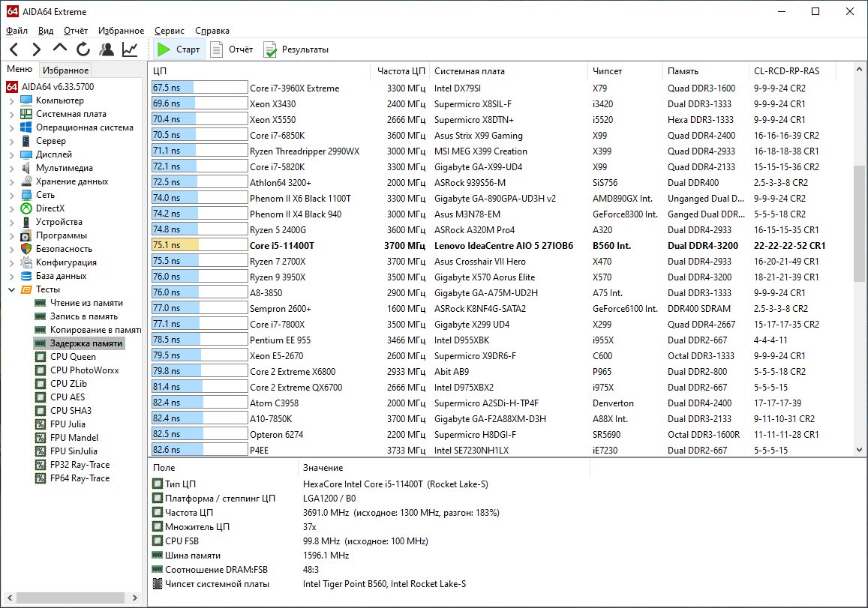Expand the Хранение данных tree node
868x608 pixels.
point(11,181)
